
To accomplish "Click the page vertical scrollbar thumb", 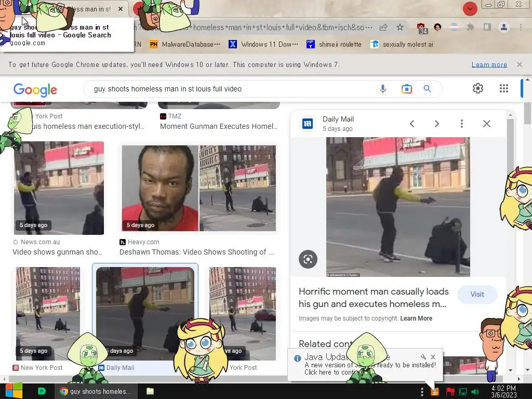I will (528, 114).
